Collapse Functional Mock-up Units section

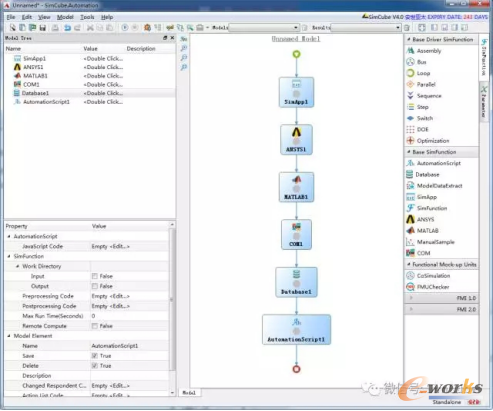point(409,264)
